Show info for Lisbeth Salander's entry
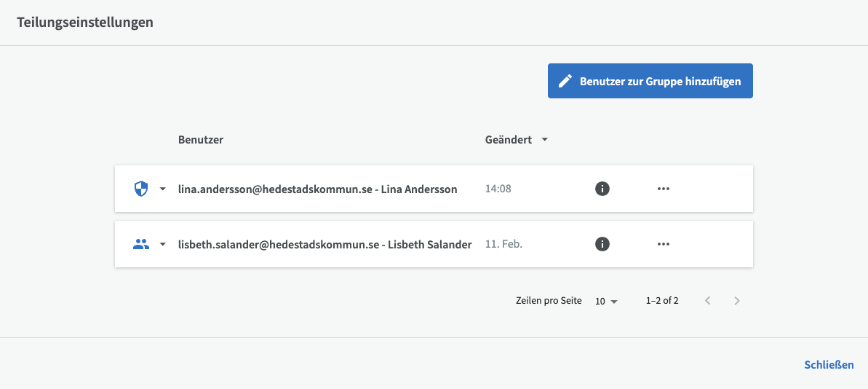 [x=602, y=245]
